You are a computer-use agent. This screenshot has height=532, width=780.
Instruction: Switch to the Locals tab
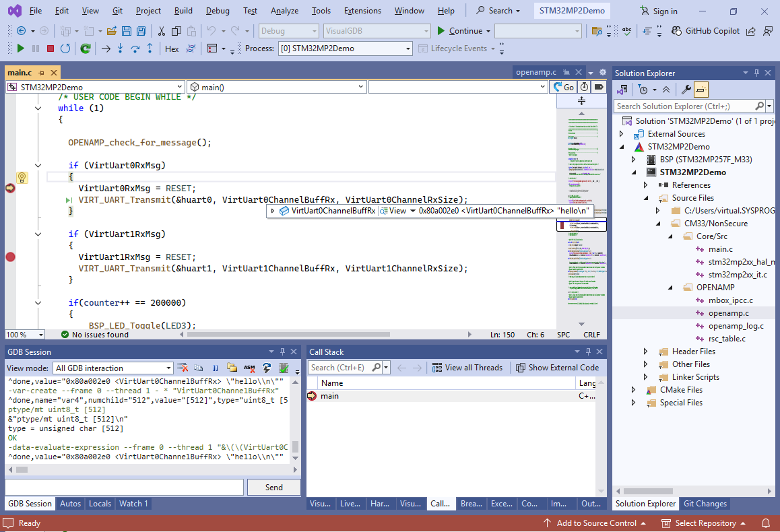(100, 504)
